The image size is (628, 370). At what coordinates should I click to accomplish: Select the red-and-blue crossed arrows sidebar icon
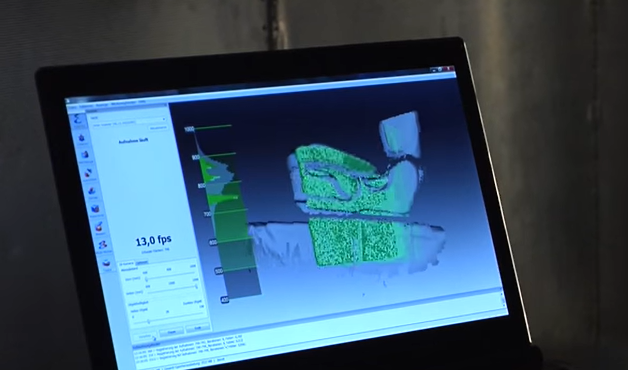pyautogui.click(x=89, y=172)
